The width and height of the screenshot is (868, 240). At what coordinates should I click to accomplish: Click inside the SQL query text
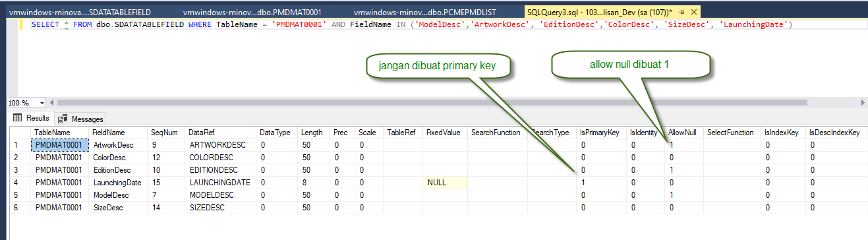411,25
